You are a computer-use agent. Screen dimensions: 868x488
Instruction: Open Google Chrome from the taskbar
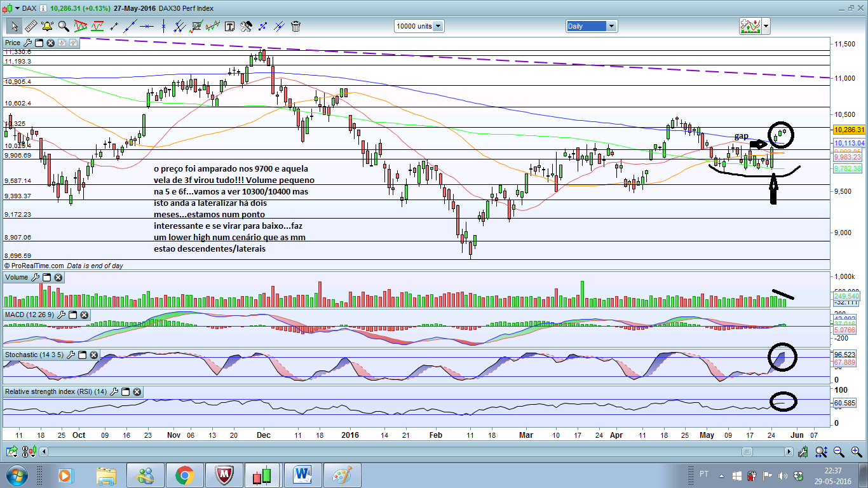pyautogui.click(x=185, y=475)
